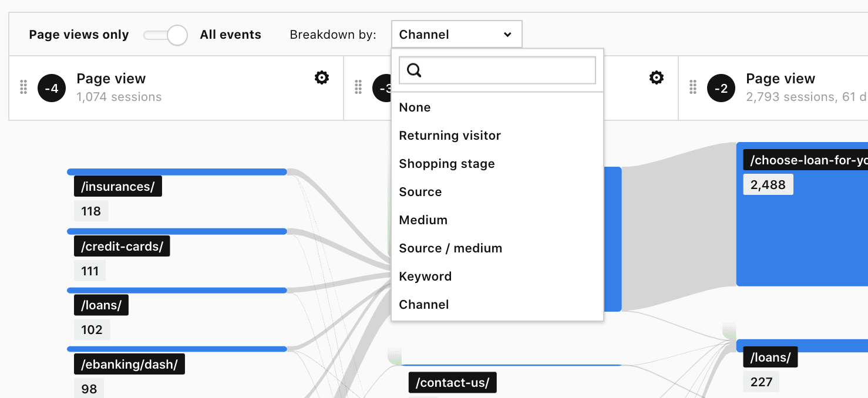The height and width of the screenshot is (398, 868).
Task: Click the -2 step number badge
Action: (721, 88)
